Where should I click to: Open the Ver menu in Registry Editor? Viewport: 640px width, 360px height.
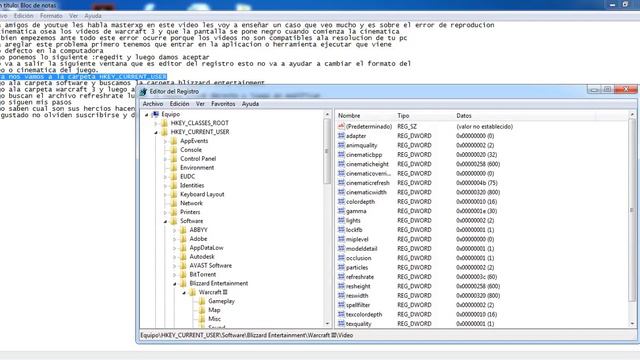click(200, 104)
